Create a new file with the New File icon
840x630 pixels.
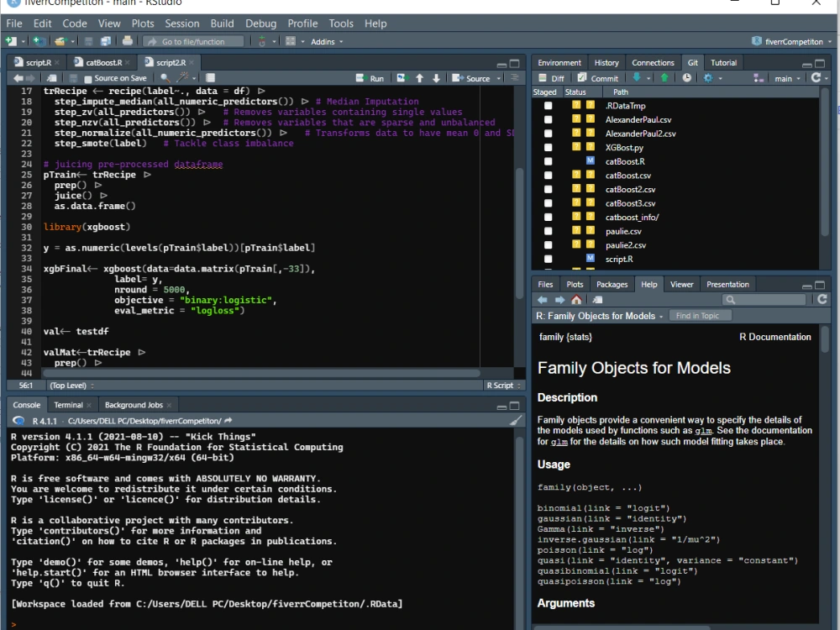[x=11, y=41]
